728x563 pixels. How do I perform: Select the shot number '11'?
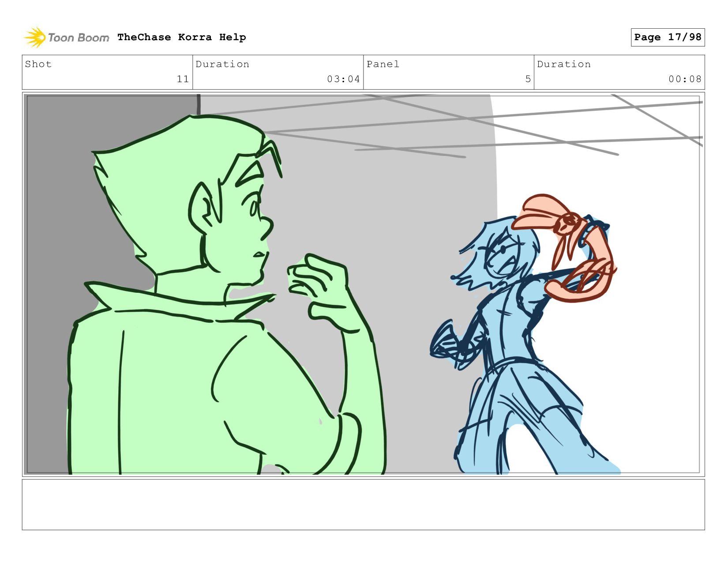183,79
